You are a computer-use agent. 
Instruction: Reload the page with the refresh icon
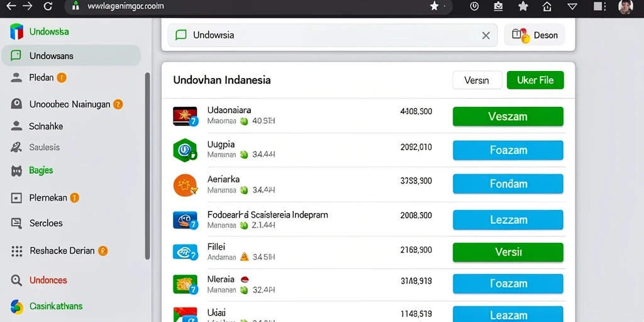(x=48, y=6)
